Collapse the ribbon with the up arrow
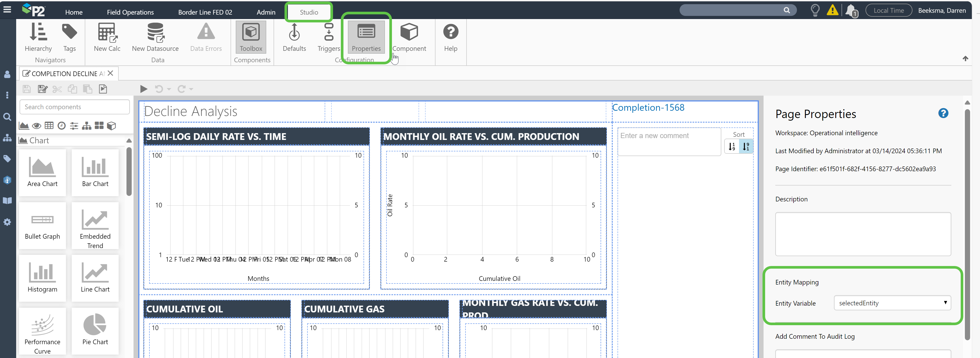This screenshot has width=980, height=358. pyautogui.click(x=965, y=59)
